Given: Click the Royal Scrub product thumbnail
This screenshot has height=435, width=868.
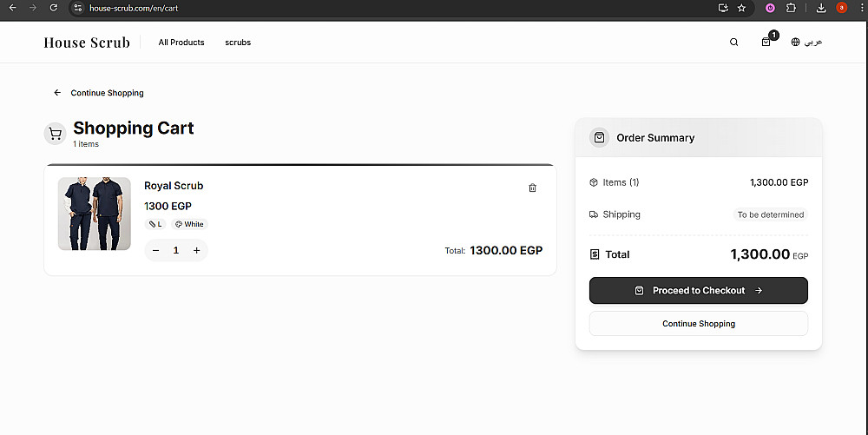Looking at the screenshot, I should (95, 214).
